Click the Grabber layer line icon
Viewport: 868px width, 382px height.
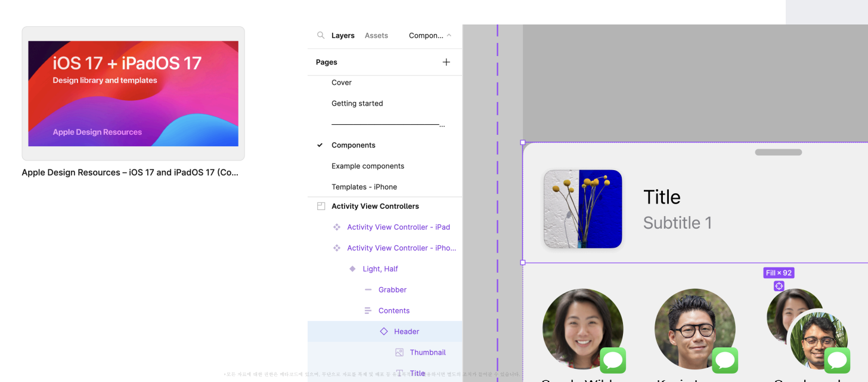tap(368, 289)
